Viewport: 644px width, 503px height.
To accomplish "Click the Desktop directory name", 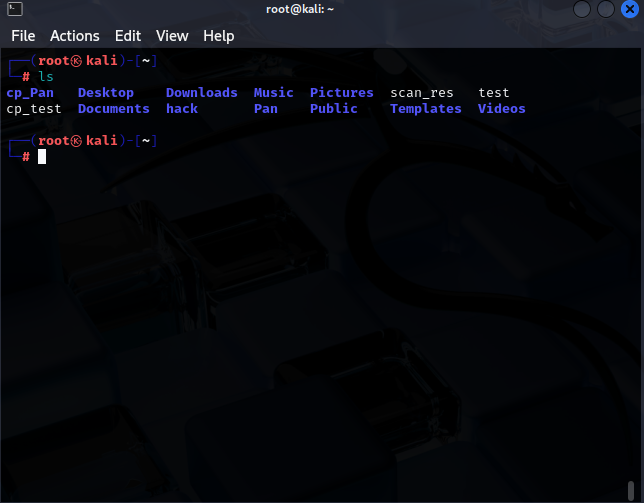I will pyautogui.click(x=106, y=93).
